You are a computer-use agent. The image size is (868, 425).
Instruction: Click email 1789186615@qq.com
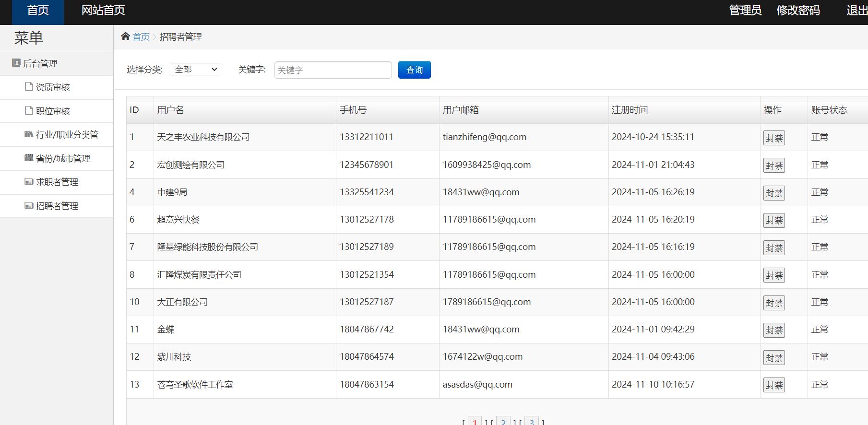pos(487,302)
